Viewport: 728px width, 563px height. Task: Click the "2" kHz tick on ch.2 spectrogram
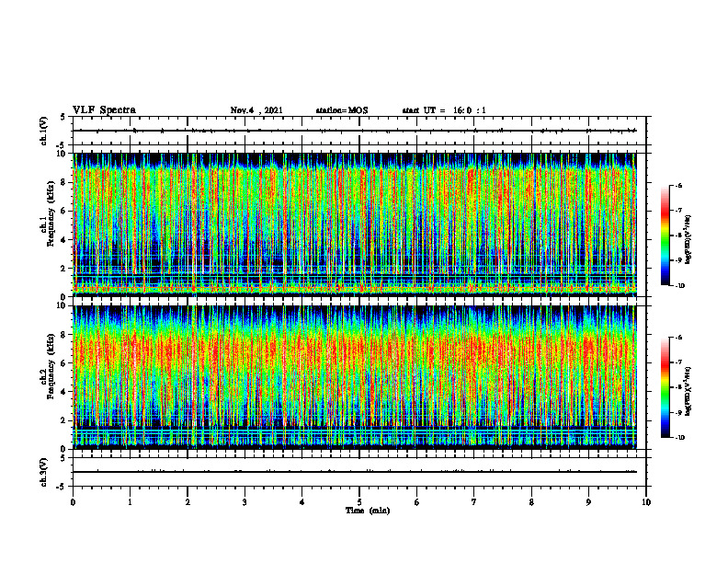[x=63, y=420]
